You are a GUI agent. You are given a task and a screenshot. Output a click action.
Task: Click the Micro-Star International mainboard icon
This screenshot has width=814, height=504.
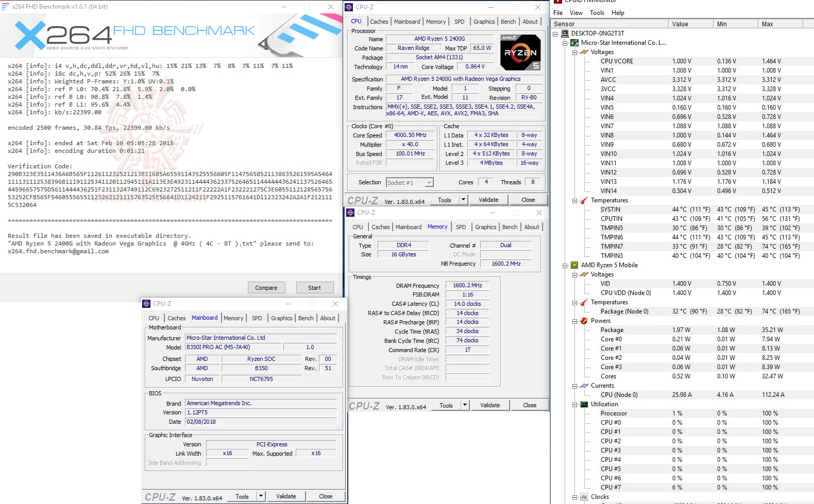574,43
